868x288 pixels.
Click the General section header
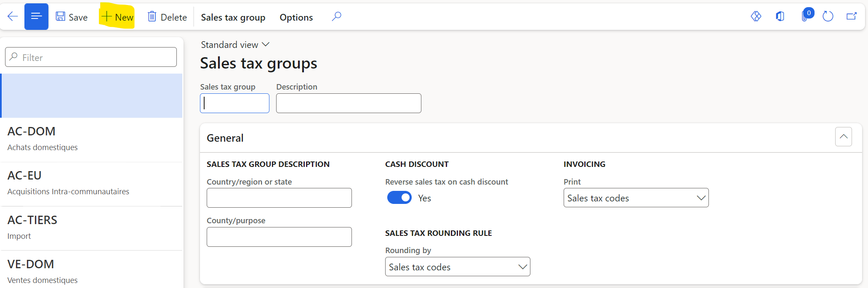[x=531, y=138]
